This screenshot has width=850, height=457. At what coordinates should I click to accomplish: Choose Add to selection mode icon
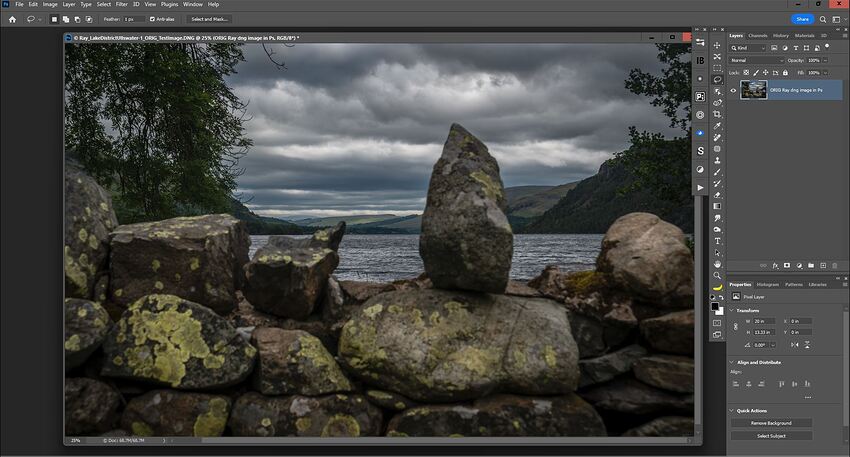[x=66, y=19]
